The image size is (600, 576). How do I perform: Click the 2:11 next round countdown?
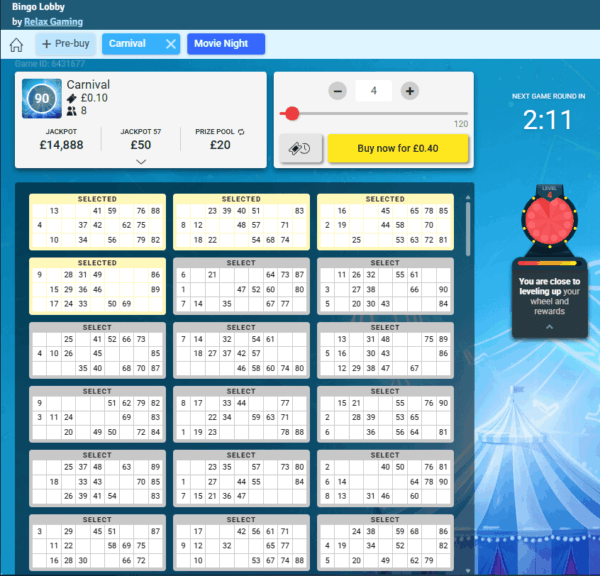pyautogui.click(x=548, y=120)
